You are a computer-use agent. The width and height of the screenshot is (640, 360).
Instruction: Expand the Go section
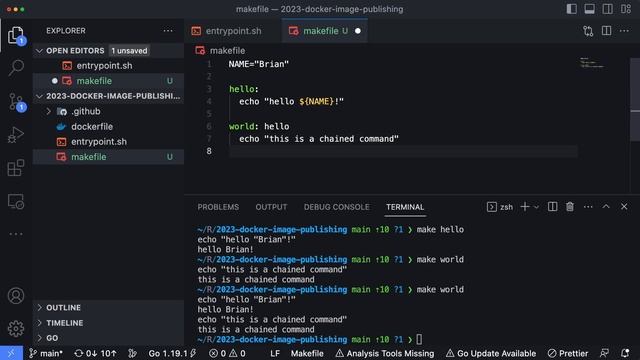coord(108,338)
